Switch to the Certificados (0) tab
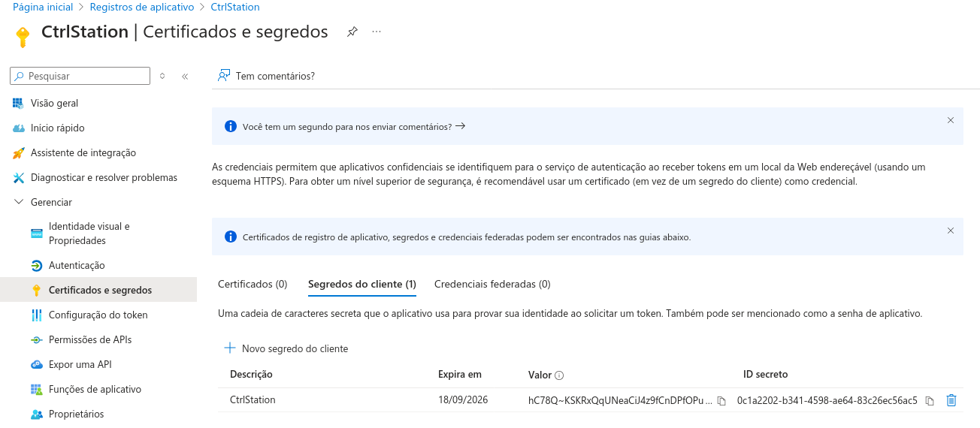Screen dimensions: 980x428 253,285
